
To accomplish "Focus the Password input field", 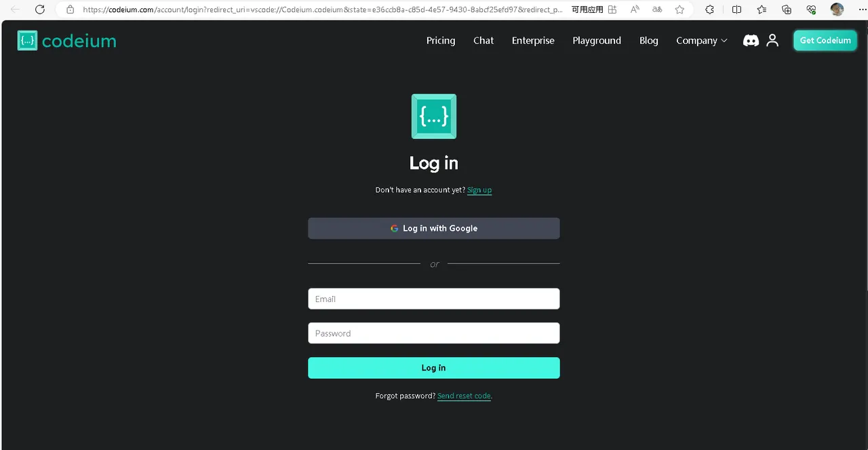I will (x=434, y=333).
